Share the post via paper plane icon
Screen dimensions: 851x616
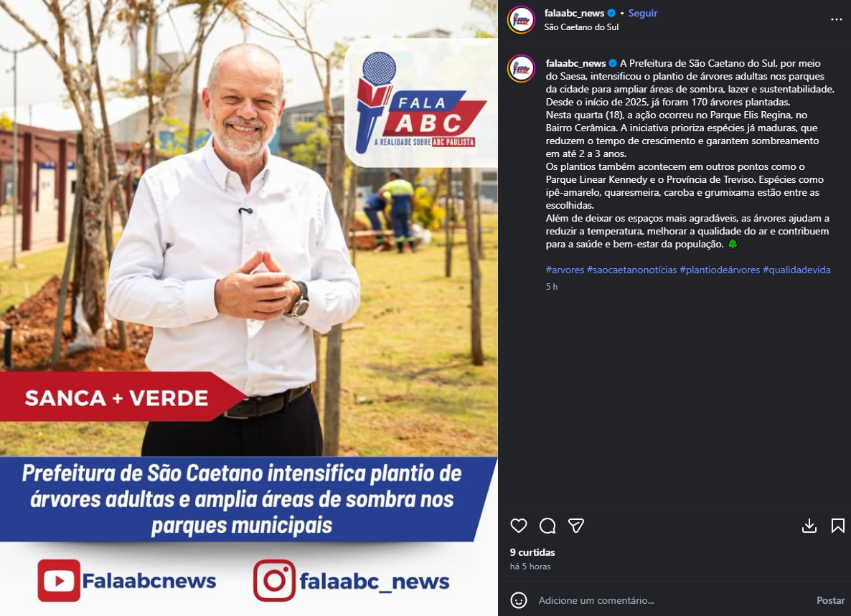pos(576,526)
